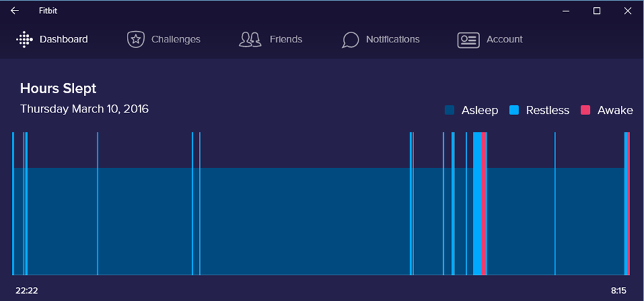Minimize the Fitbit window
The image size is (644, 301).
[566, 11]
